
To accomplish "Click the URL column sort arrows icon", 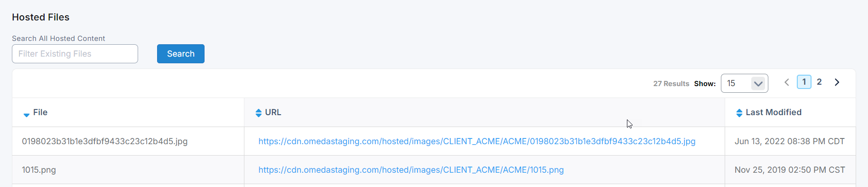I will pyautogui.click(x=259, y=113).
